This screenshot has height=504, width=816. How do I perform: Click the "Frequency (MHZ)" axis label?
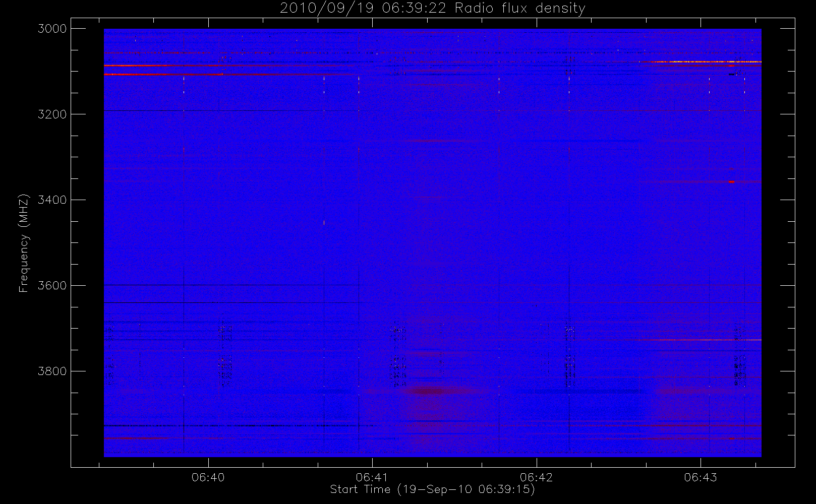pos(24,243)
